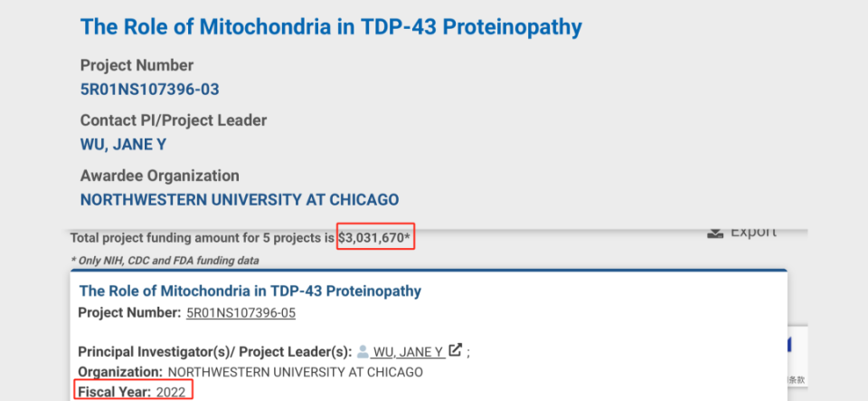Viewport: 868px width, 401px height.
Task: Click the NIH, CDC and FDA footnote
Action: coord(165,261)
